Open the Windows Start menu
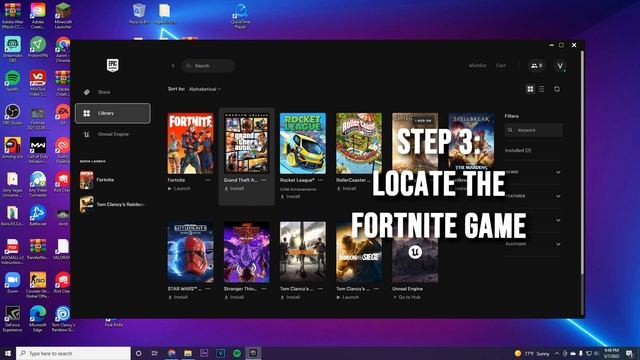This screenshot has height=360, width=640. click(x=7, y=353)
